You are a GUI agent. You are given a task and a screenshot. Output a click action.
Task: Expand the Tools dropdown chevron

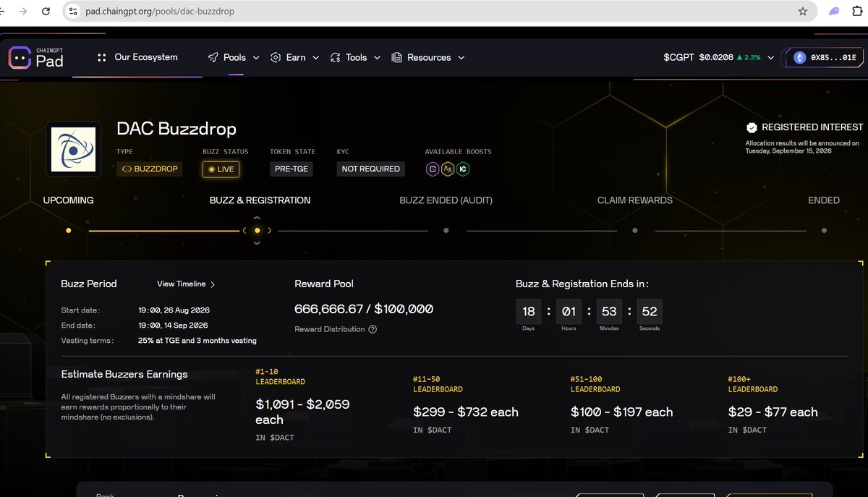[x=377, y=58]
